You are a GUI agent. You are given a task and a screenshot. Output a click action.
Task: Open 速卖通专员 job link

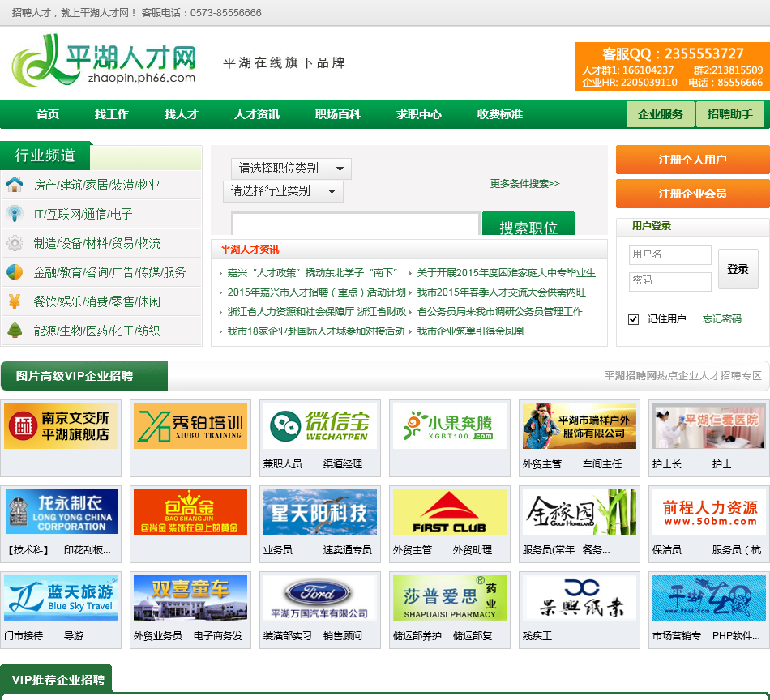[x=347, y=550]
